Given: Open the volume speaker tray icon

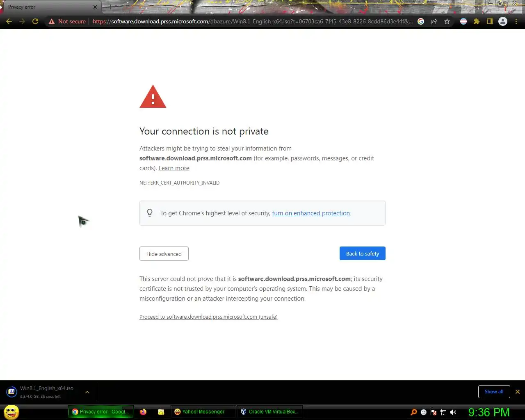Looking at the screenshot, I should pyautogui.click(x=453, y=412).
